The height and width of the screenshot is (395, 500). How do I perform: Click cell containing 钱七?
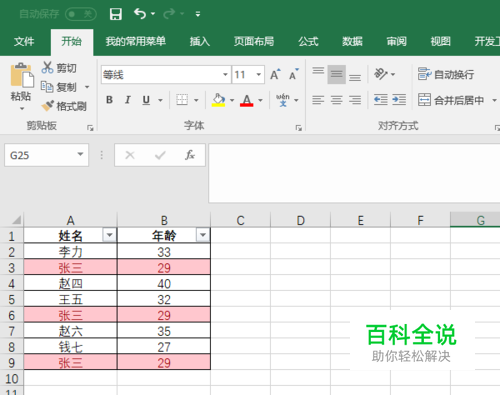coord(70,347)
